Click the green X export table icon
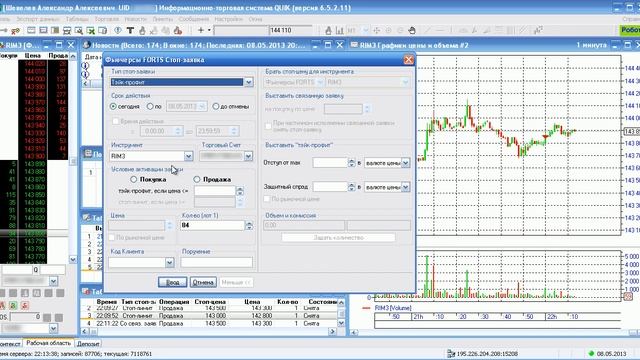Viewport: 640px width, 360px height. tap(91, 31)
